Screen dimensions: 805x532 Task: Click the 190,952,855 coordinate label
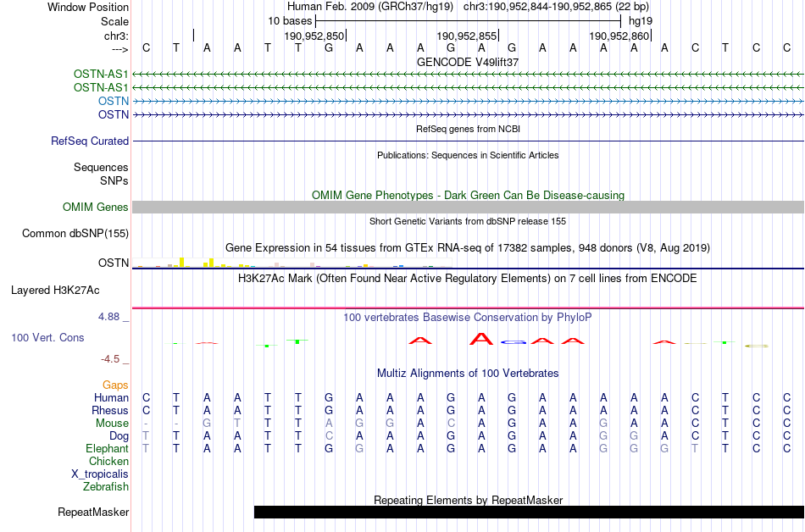467,36
